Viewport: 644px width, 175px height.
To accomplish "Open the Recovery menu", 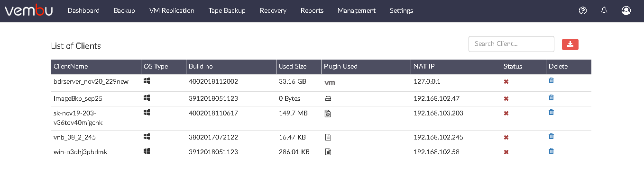I will pyautogui.click(x=273, y=10).
